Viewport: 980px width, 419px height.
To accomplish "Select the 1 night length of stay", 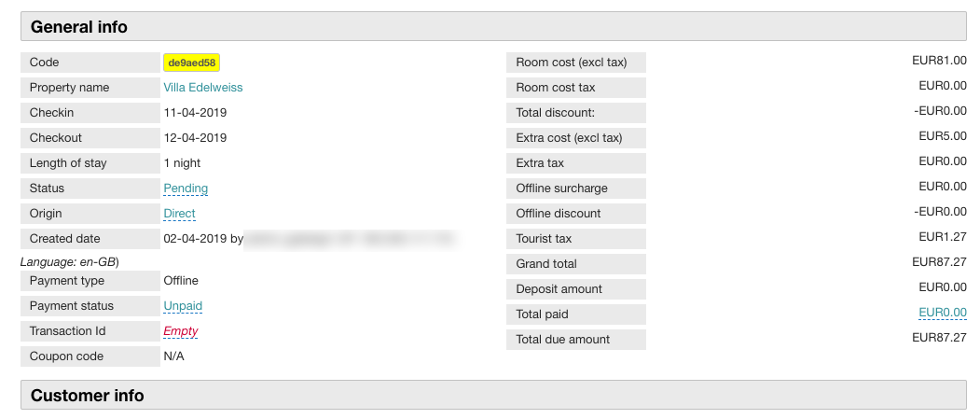I will 182,163.
